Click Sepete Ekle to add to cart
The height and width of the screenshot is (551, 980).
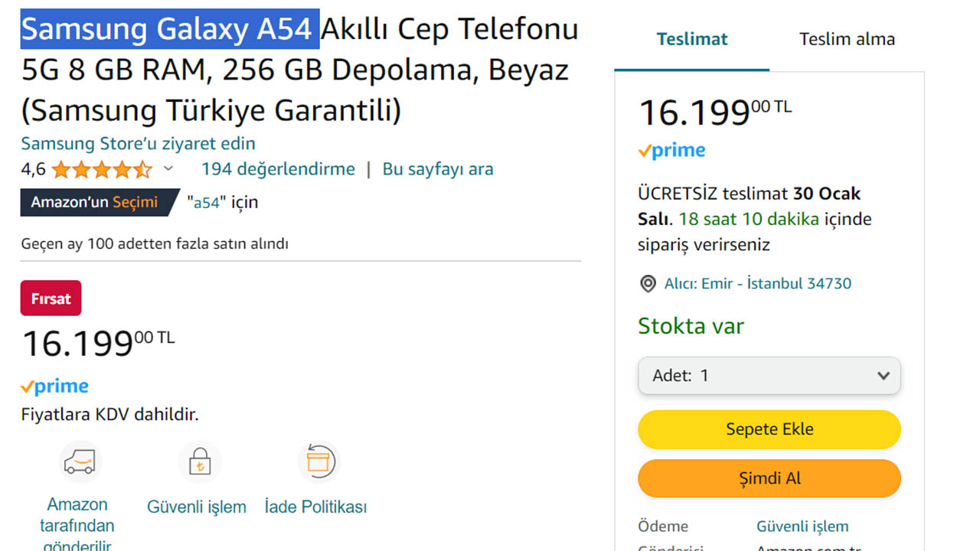point(769,429)
